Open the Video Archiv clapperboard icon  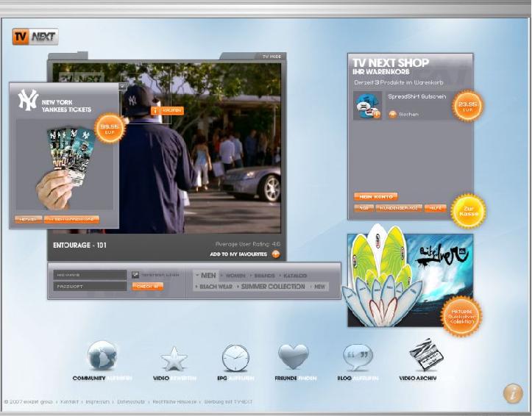tap(426, 354)
